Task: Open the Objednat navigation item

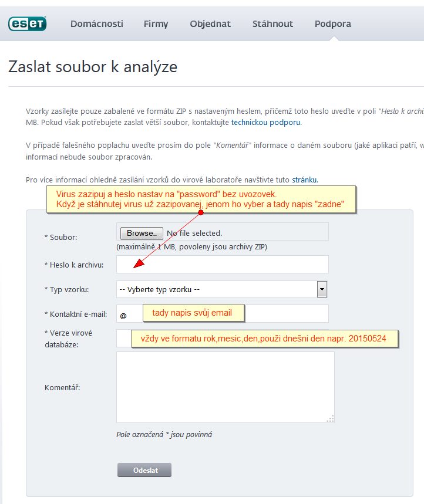Action: [x=210, y=24]
